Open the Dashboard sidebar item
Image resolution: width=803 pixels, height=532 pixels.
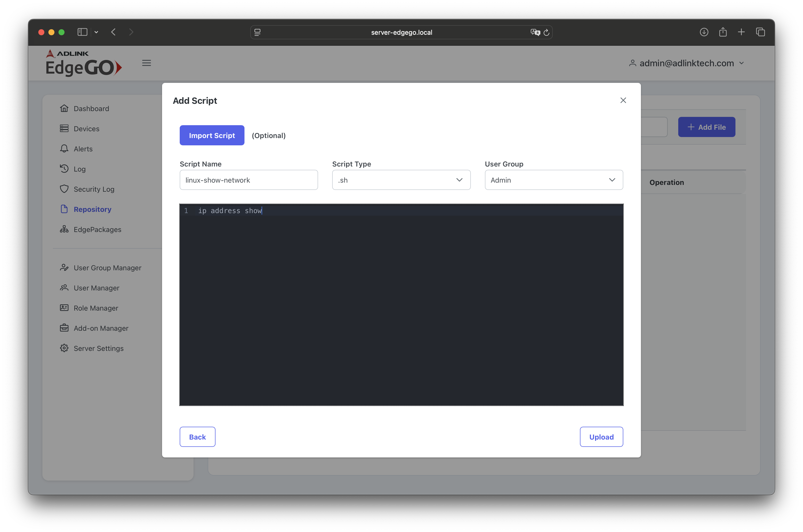pos(91,109)
